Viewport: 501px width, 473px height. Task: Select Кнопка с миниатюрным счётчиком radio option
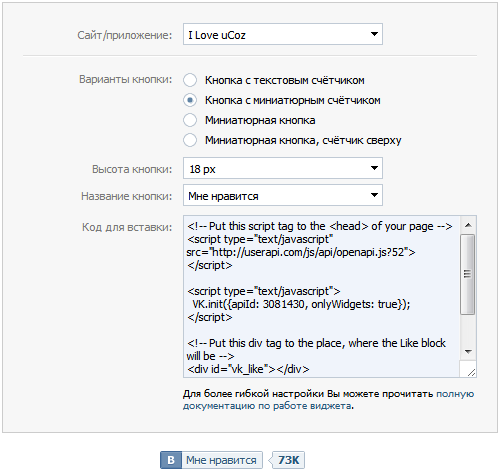190,100
